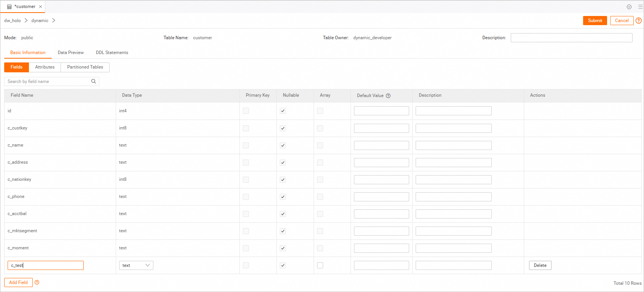Click the circled down-arrow icon at top right

tap(629, 7)
